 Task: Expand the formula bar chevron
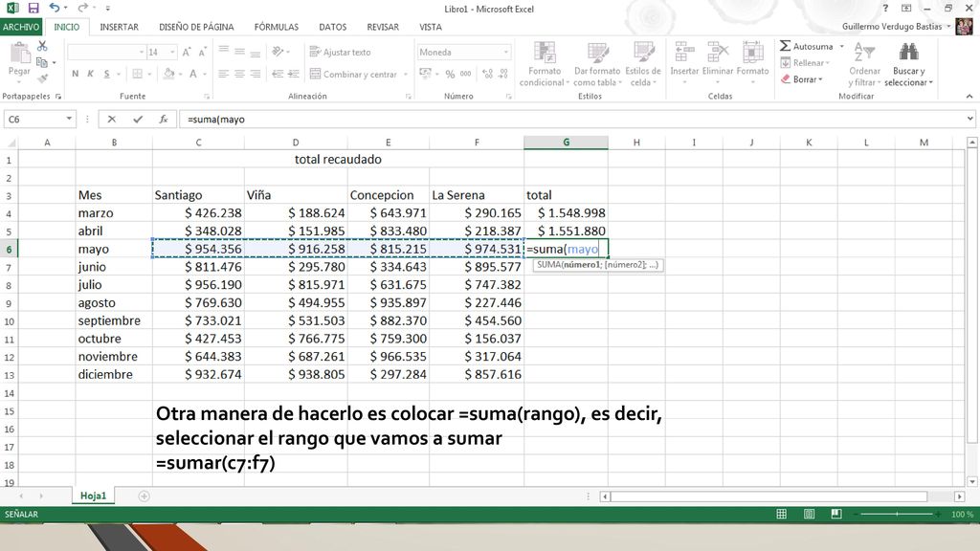969,120
